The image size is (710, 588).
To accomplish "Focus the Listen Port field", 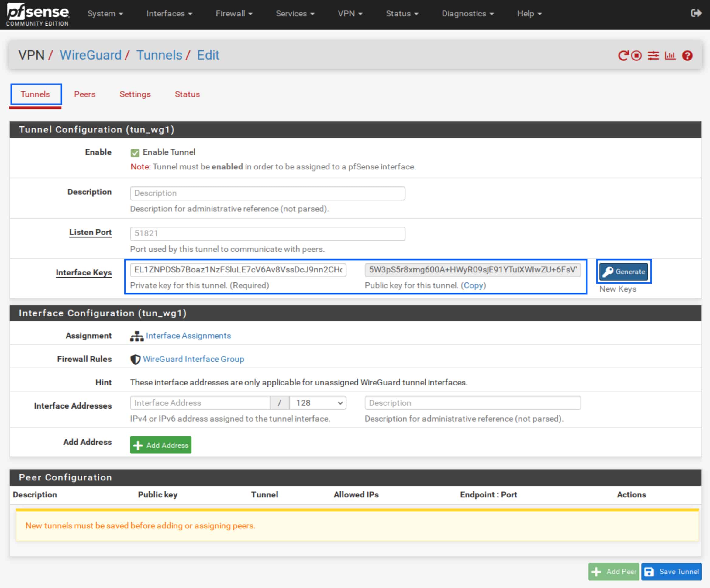I will click(267, 234).
